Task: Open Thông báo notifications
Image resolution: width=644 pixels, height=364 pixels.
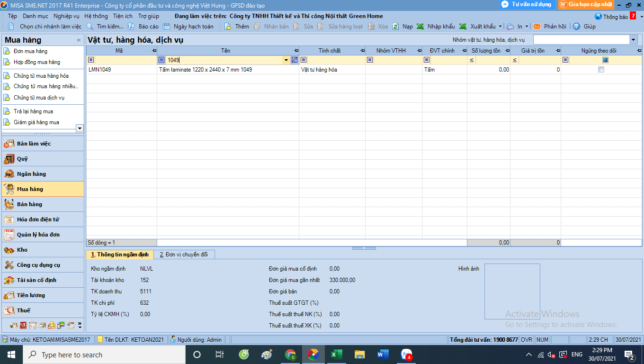Action: (615, 17)
